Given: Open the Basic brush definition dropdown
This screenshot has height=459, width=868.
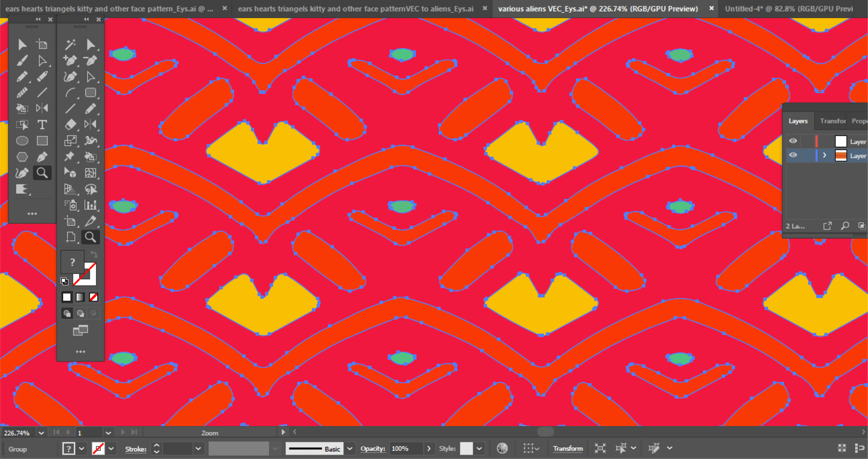Looking at the screenshot, I should (x=350, y=449).
